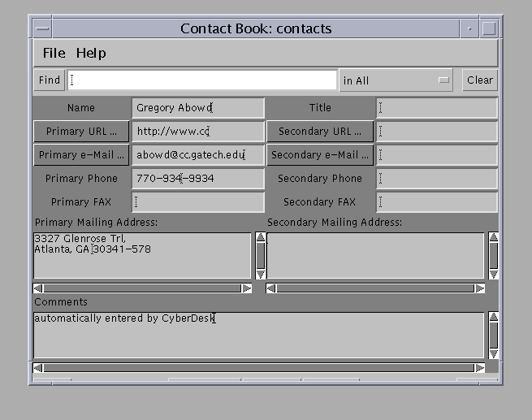Open the File menu
The width and height of the screenshot is (532, 420).
(54, 54)
